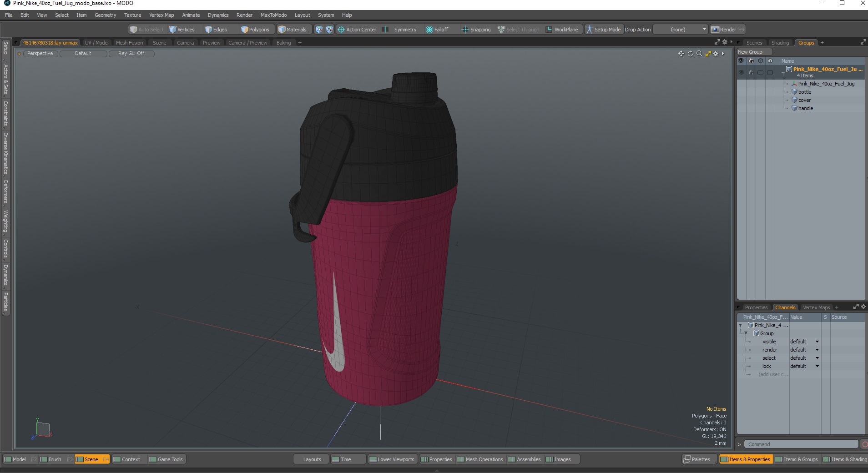Click the Render F9 button
This screenshot has width=868, height=473.
click(x=728, y=30)
